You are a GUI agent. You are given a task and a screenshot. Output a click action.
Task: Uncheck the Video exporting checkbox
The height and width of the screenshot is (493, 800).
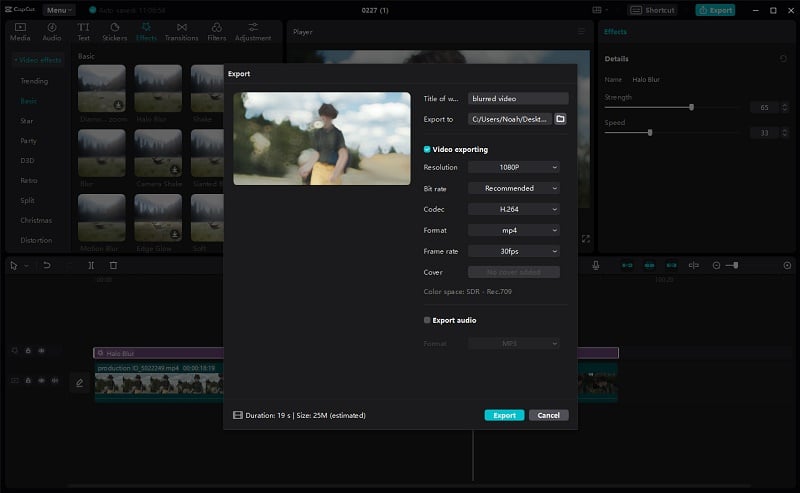427,150
